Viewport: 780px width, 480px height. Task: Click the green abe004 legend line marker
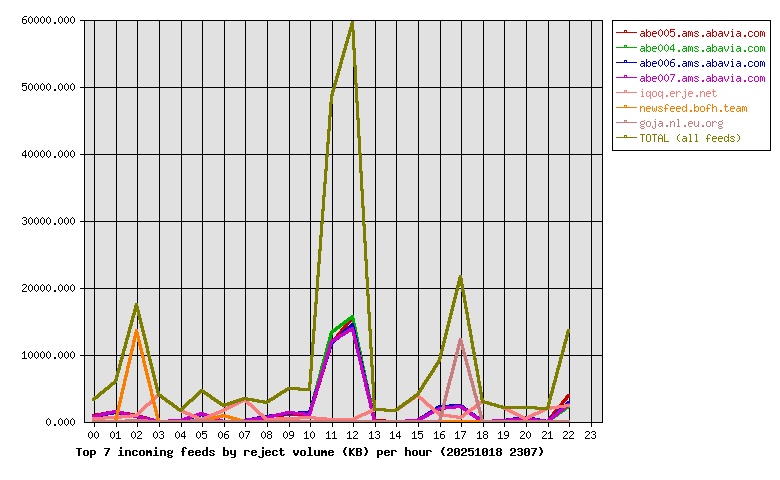coord(626,47)
